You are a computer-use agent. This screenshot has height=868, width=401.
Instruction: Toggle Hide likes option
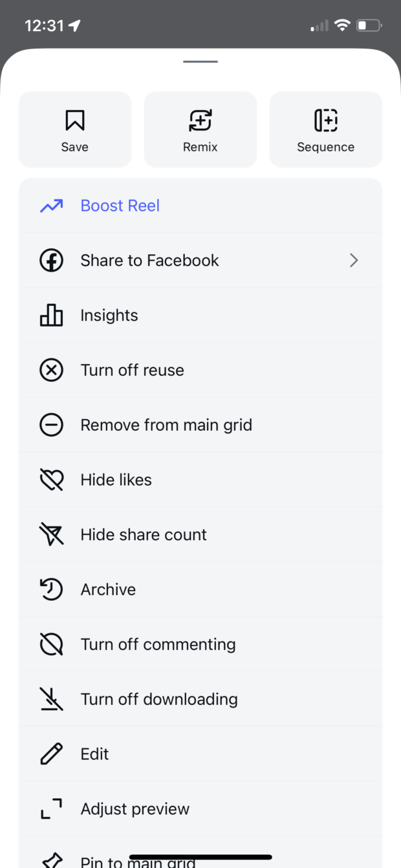pyautogui.click(x=116, y=480)
